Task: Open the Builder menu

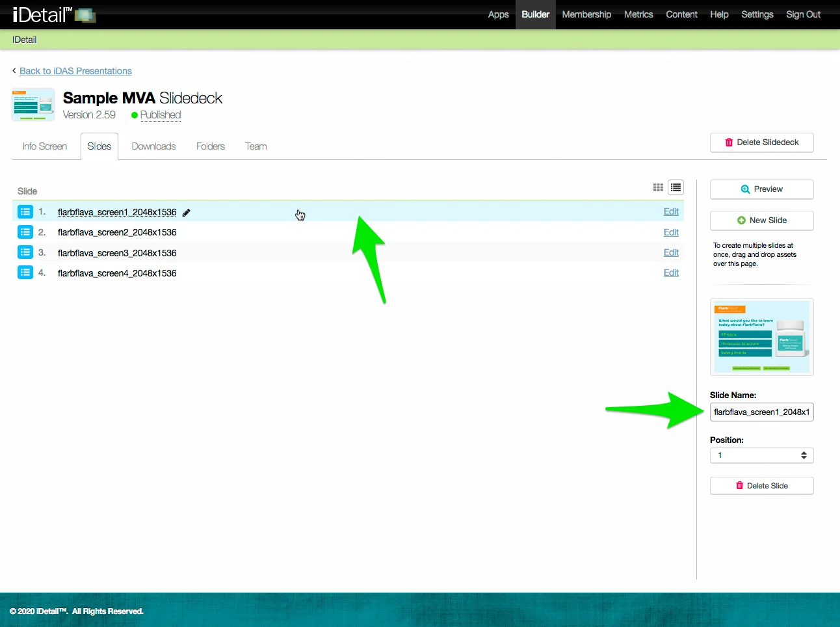Action: pyautogui.click(x=536, y=14)
